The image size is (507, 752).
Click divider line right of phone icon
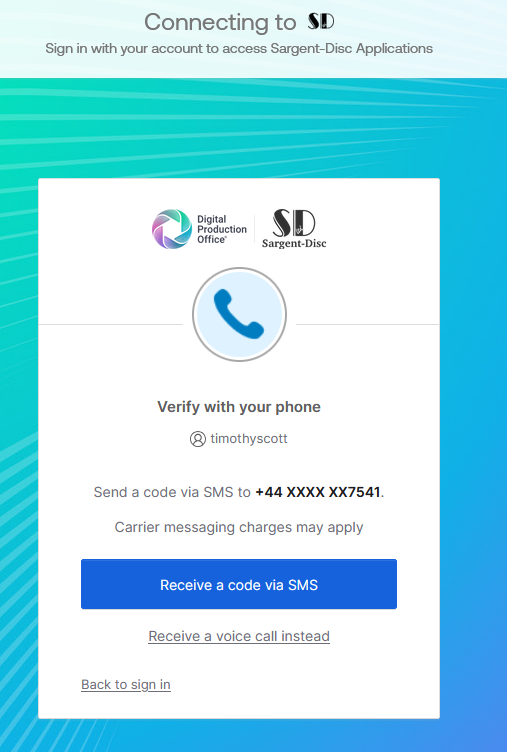[x=367, y=324]
